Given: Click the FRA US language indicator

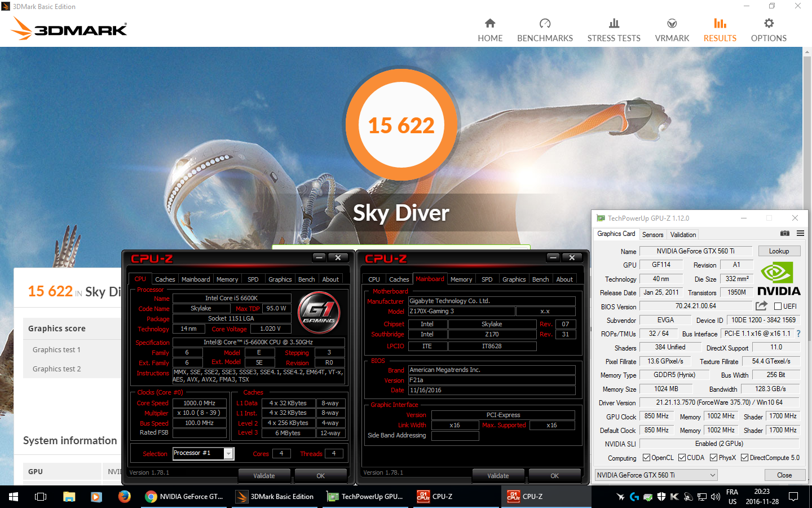Looking at the screenshot, I should click(732, 497).
